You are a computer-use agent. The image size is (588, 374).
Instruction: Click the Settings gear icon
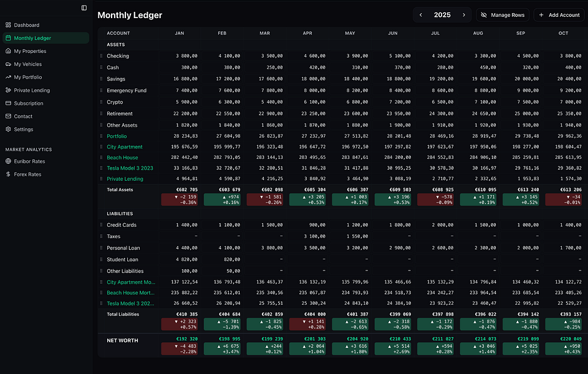(x=8, y=129)
